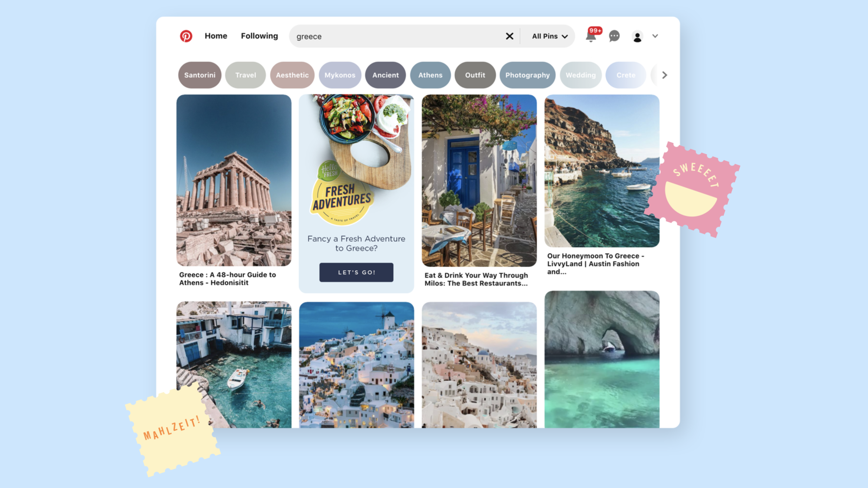Open the Santorini windmill at dusk pin
This screenshot has height=488, width=868.
point(356,365)
